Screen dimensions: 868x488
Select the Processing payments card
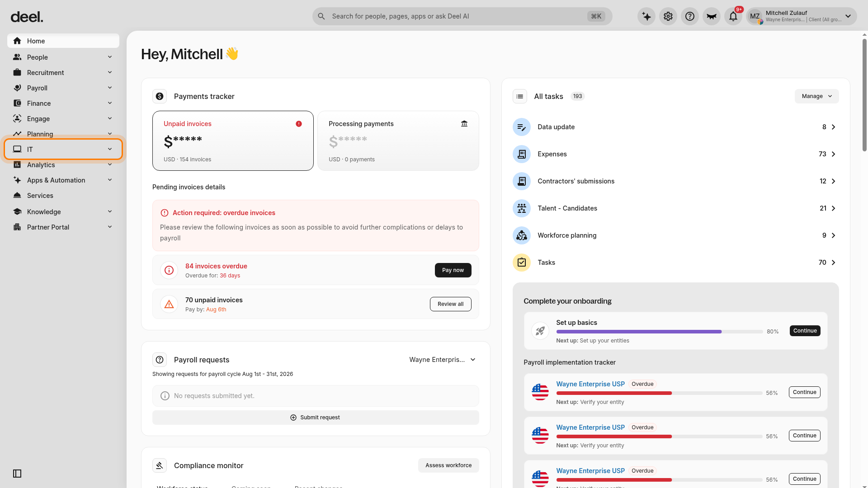pos(398,141)
